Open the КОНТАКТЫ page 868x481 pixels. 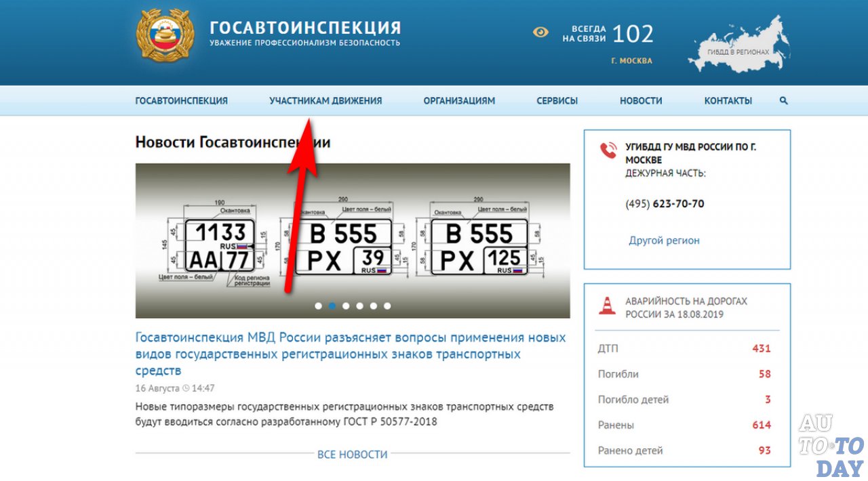[x=728, y=100]
